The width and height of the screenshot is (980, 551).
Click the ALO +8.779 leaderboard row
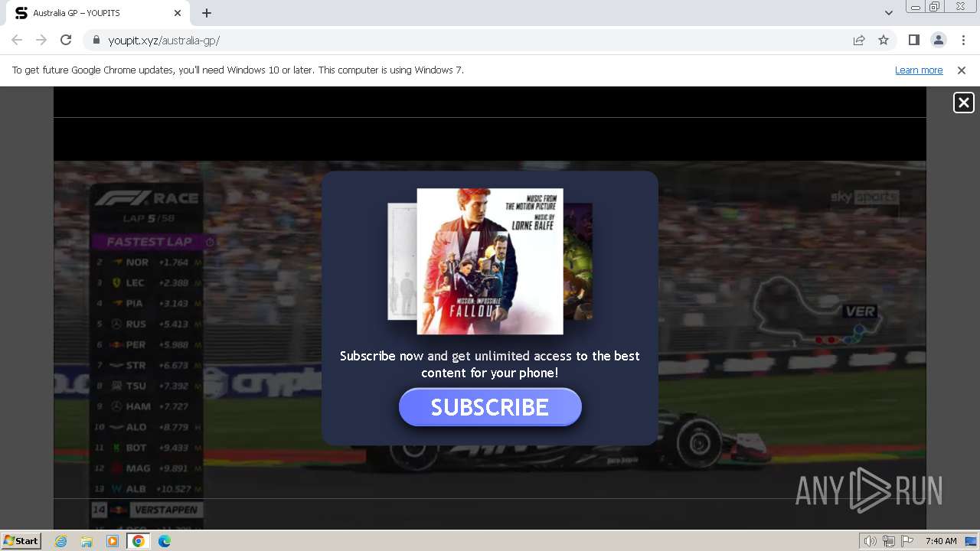click(148, 427)
